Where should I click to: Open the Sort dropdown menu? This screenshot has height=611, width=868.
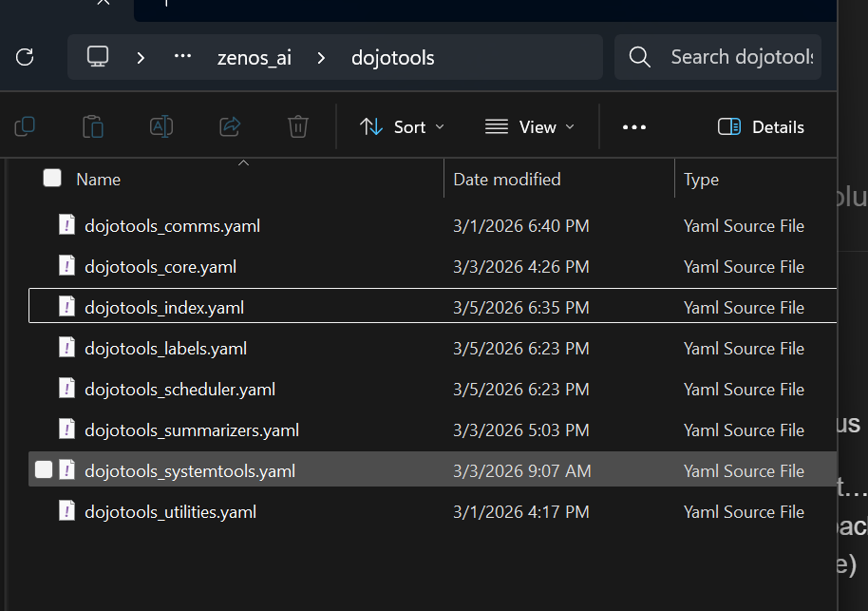tap(402, 127)
